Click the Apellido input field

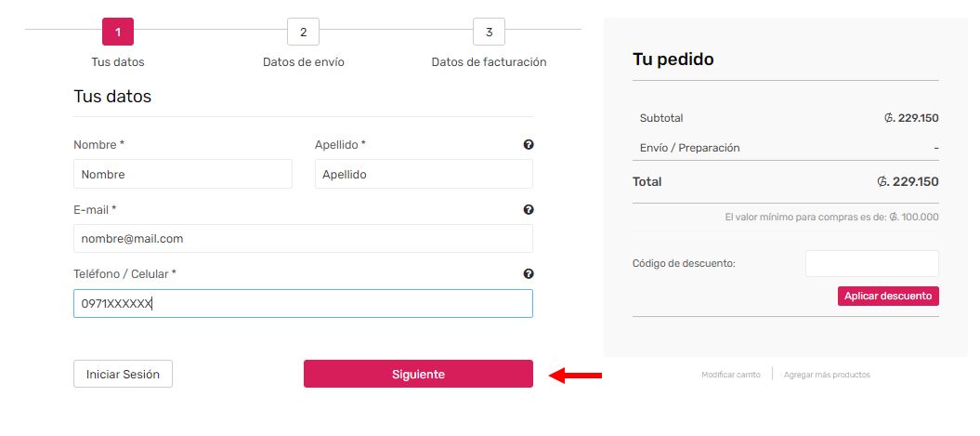point(424,174)
